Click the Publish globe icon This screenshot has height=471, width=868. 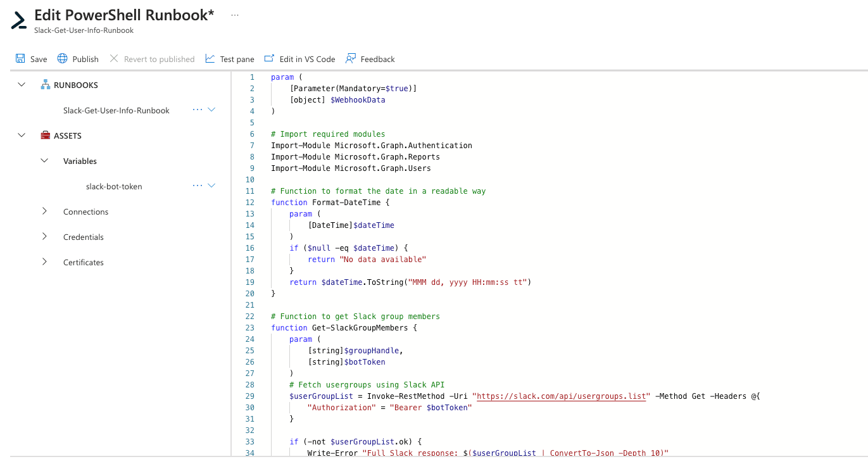pos(62,58)
